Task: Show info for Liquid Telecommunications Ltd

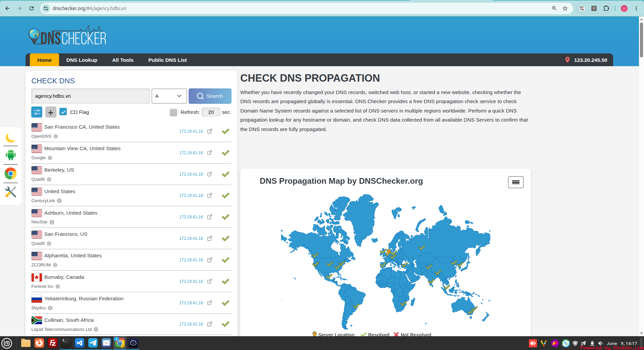Action: [x=96, y=330]
